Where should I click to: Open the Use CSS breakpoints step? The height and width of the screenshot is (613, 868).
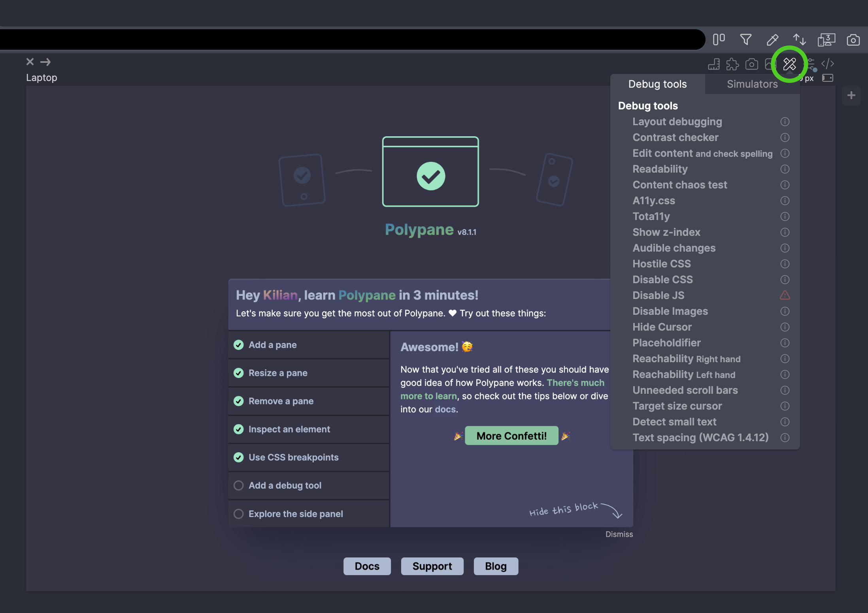(309, 457)
